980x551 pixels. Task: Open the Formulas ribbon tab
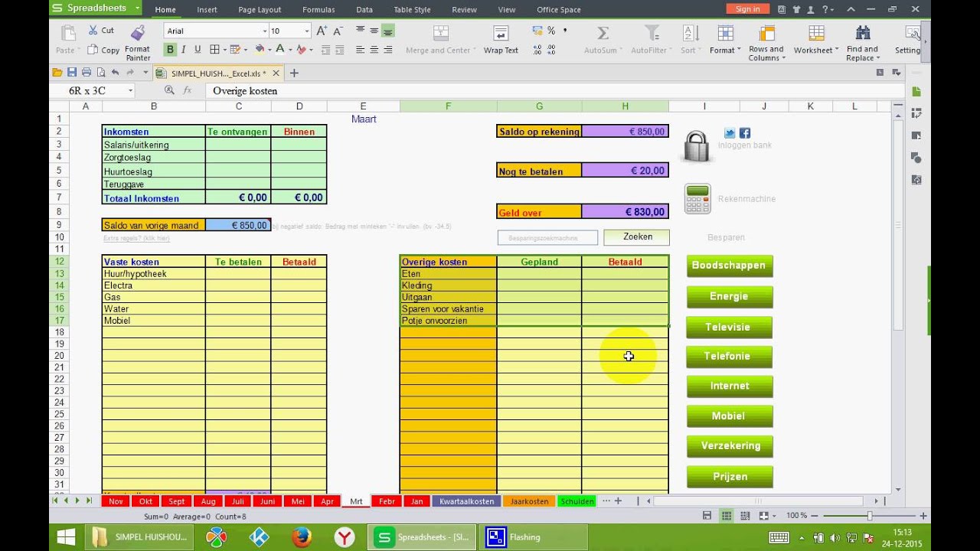click(318, 10)
